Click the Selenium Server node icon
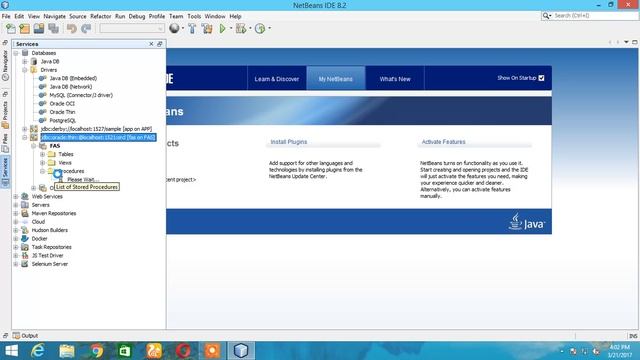640x360 pixels. (x=25, y=264)
